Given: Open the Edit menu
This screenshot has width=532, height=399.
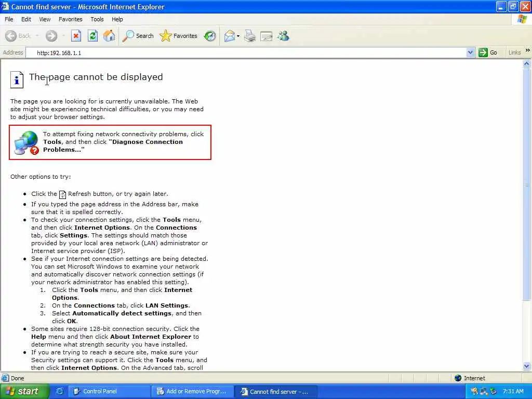Looking at the screenshot, I should pyautogui.click(x=26, y=19).
